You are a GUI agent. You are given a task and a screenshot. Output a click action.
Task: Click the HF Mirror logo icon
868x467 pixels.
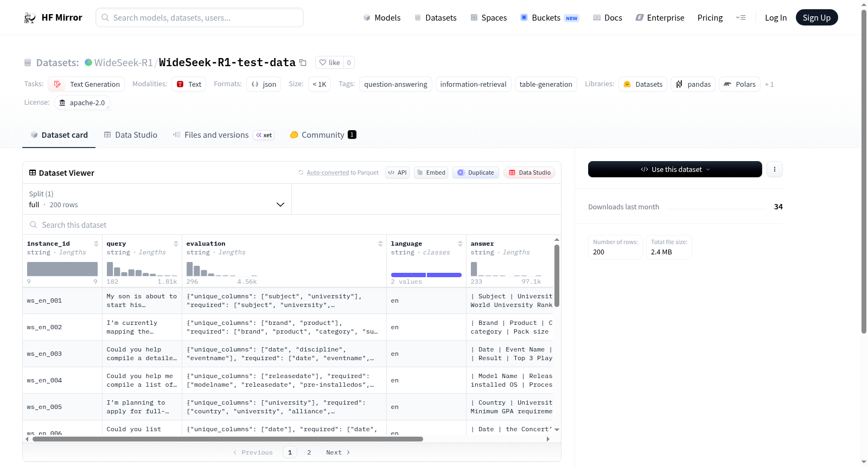tap(30, 18)
